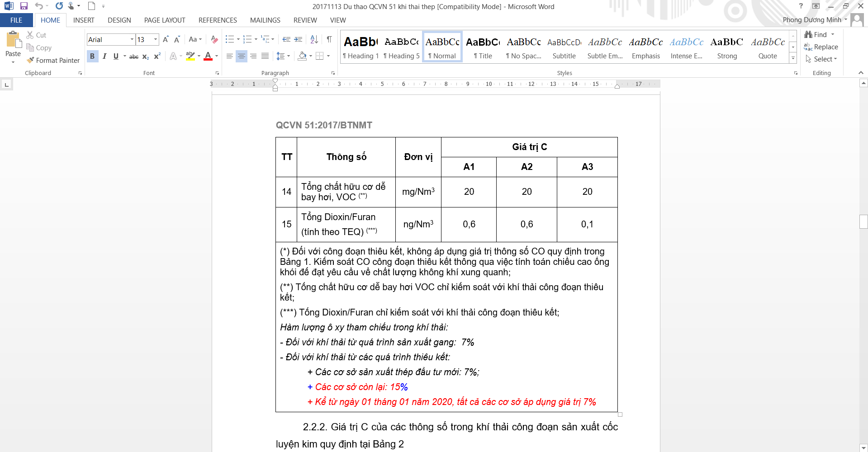Toggle Bold formatting
This screenshot has width=868, height=452.
(92, 56)
